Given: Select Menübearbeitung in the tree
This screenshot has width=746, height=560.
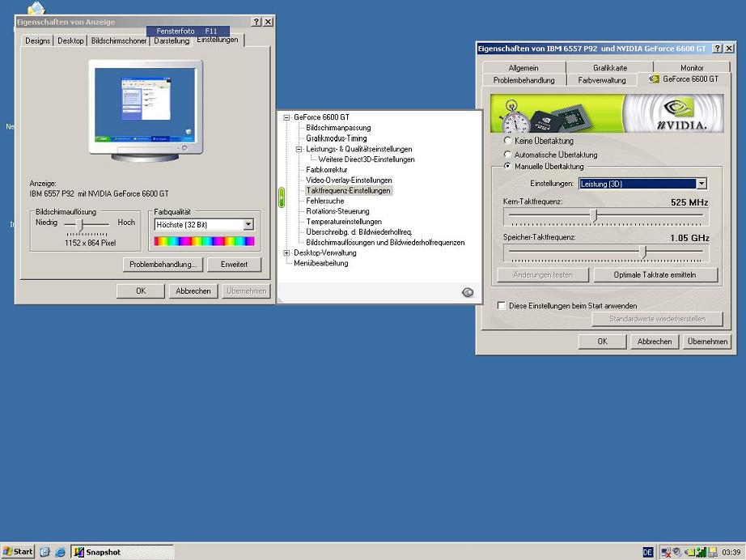Looking at the screenshot, I should (320, 263).
